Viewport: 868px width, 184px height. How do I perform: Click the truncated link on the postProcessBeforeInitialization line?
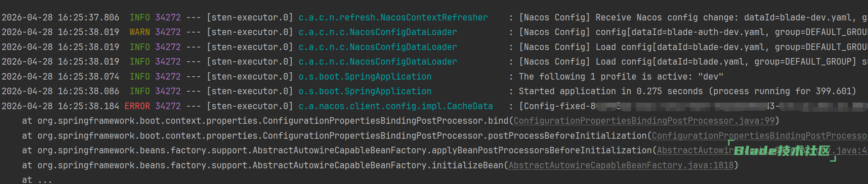point(759,136)
